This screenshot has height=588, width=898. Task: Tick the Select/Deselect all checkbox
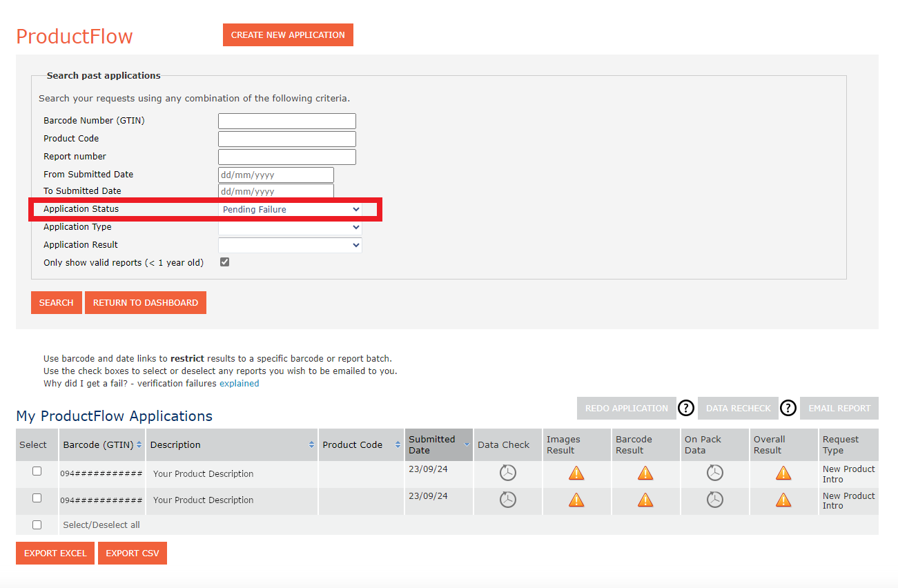(x=37, y=525)
